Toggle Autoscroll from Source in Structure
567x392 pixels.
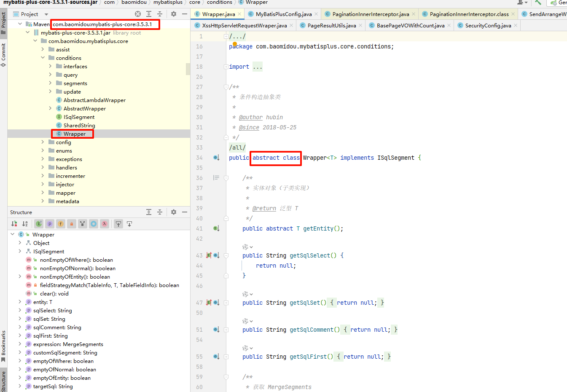(x=129, y=224)
